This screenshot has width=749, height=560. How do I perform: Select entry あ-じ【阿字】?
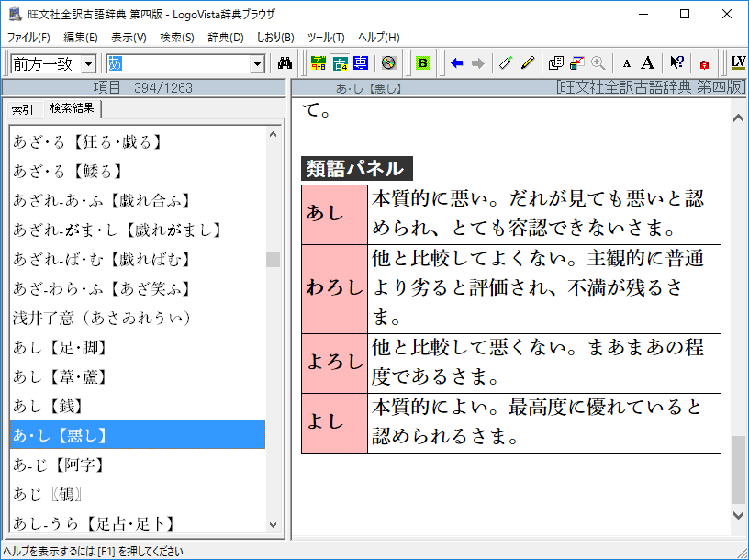[x=138, y=465]
